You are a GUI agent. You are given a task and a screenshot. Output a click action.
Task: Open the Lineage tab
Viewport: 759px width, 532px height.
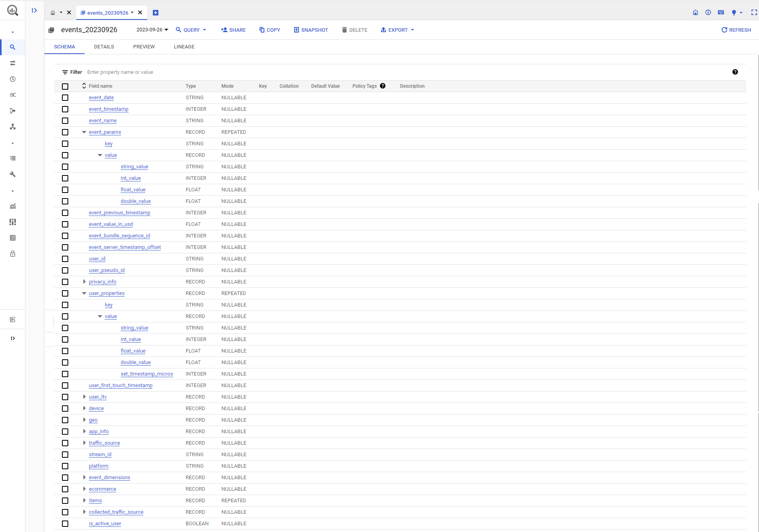(184, 47)
